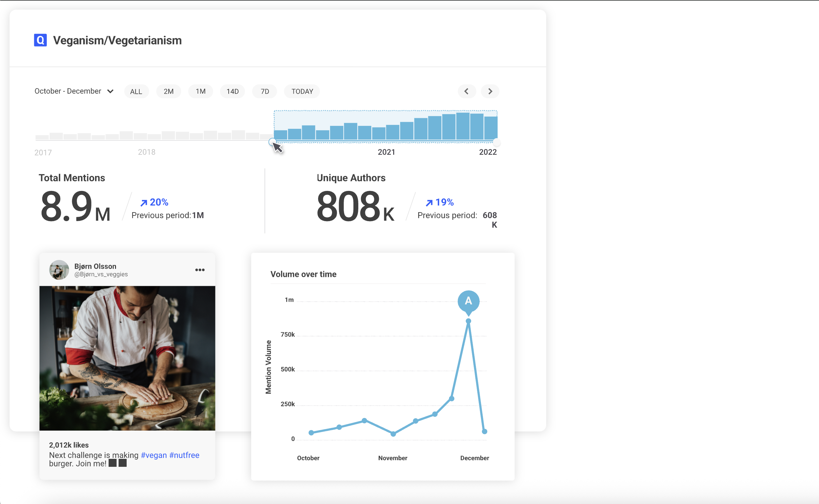The image size is (819, 504).
Task: Click the Unique Authors 19% increase arrow
Action: click(429, 203)
